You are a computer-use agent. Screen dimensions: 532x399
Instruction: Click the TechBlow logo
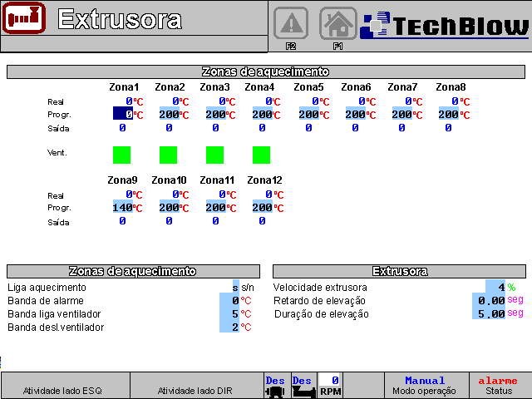pos(444,25)
